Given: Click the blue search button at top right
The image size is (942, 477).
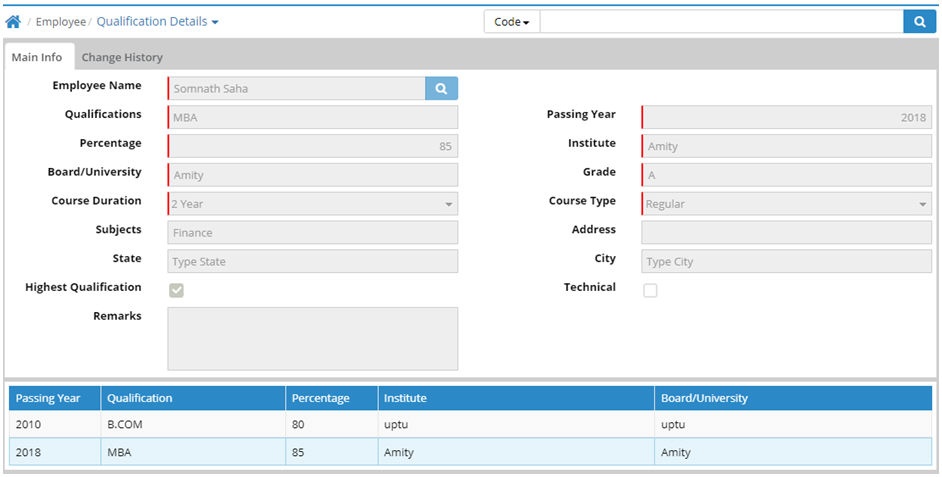Looking at the screenshot, I should [919, 21].
